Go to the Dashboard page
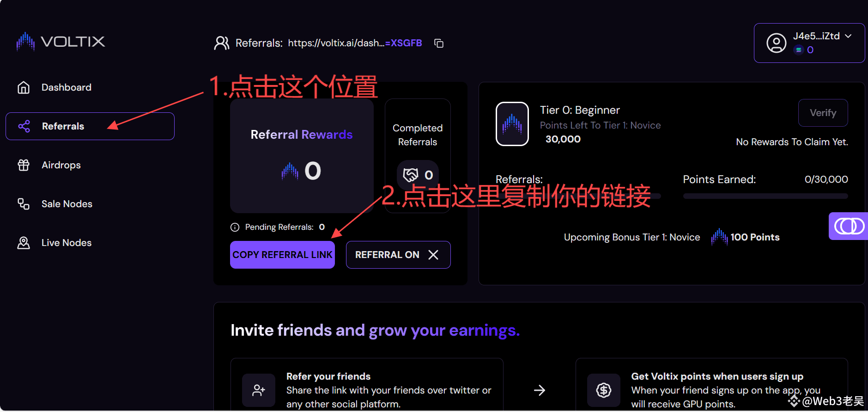This screenshot has height=412, width=868. coord(67,87)
